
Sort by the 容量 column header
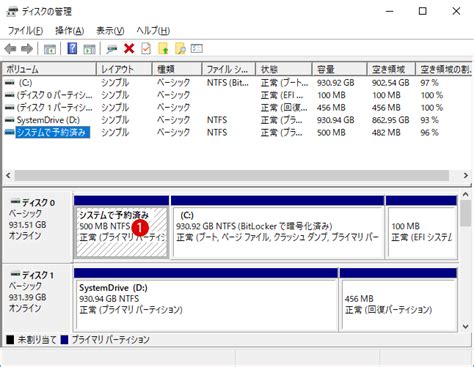click(x=339, y=69)
